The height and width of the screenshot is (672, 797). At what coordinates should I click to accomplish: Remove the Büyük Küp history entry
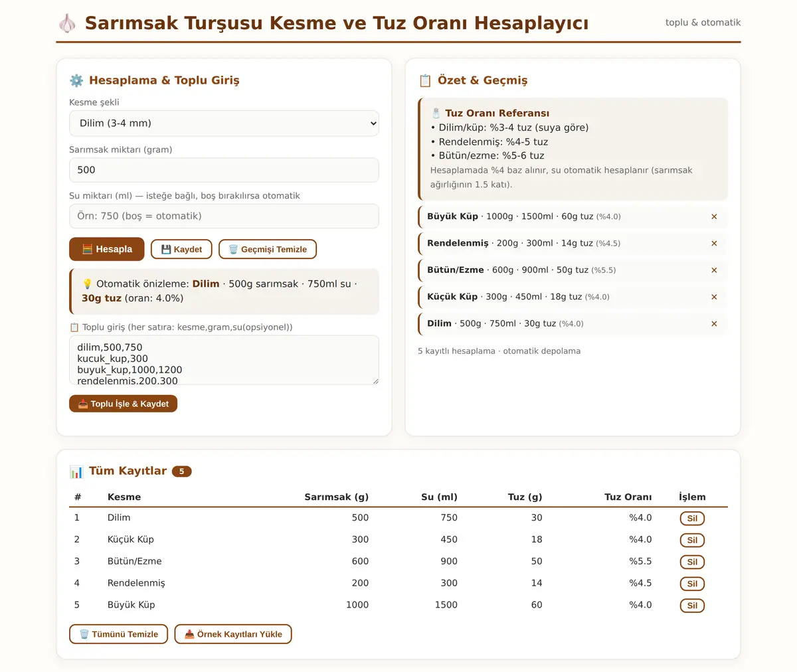[714, 216]
